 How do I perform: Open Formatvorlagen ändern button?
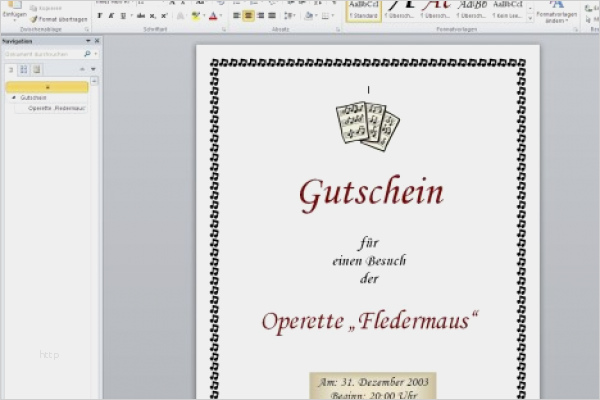pyautogui.click(x=556, y=12)
